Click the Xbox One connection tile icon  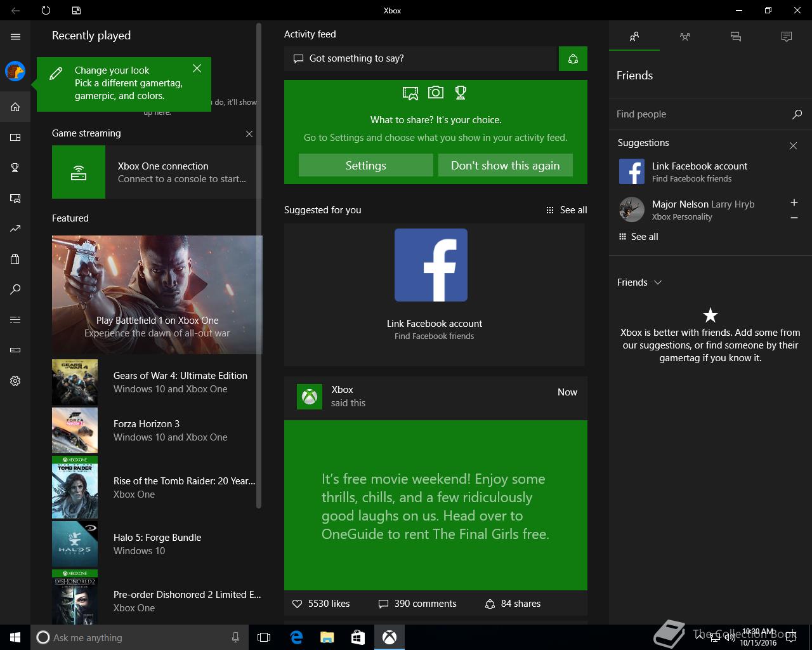(x=79, y=172)
